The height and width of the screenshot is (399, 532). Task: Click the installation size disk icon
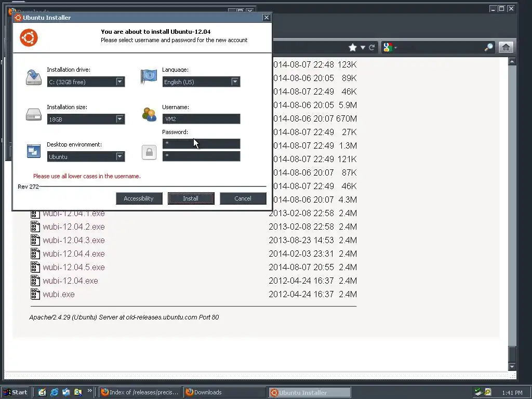click(34, 115)
